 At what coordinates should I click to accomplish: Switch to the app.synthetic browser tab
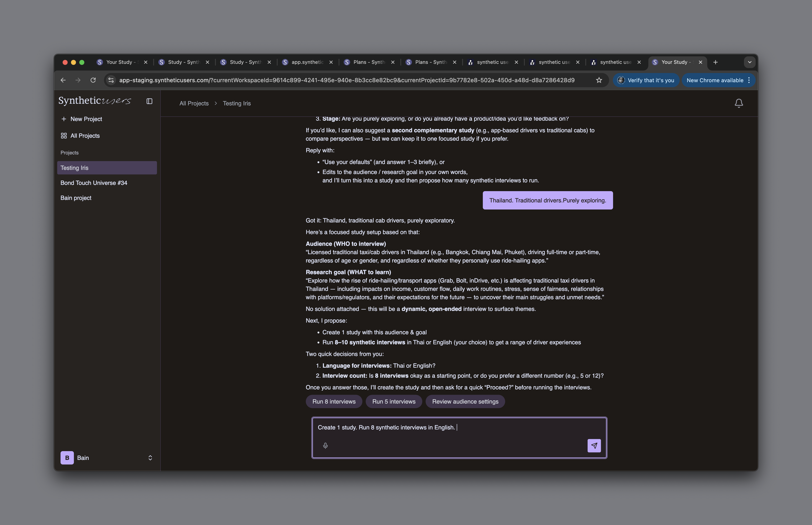[x=307, y=62]
